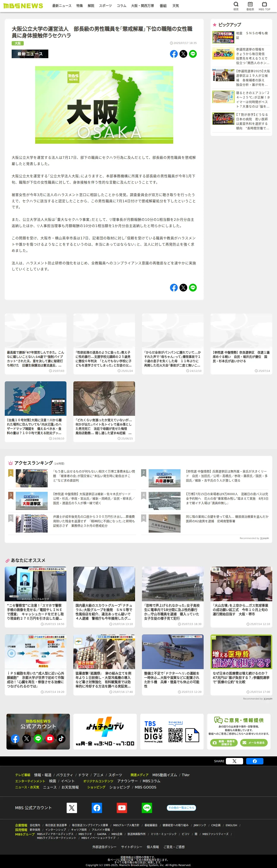The width and height of the screenshot is (277, 868).
Task: Open Facebook in footer MBS 公式アカウント row
Action: (x=97, y=808)
